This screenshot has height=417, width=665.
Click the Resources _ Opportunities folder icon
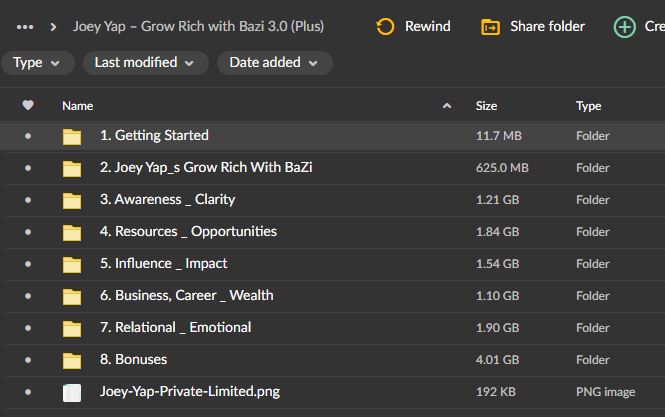coord(71,233)
